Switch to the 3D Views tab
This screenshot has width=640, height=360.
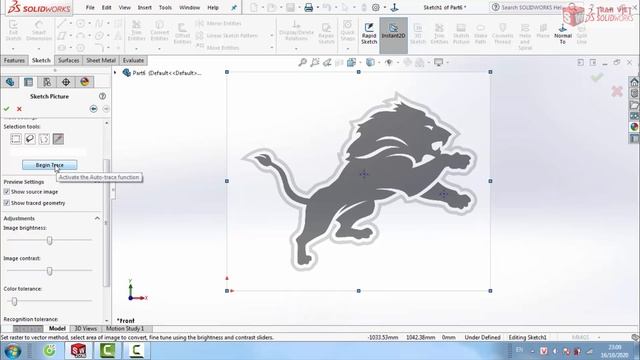tap(86, 329)
